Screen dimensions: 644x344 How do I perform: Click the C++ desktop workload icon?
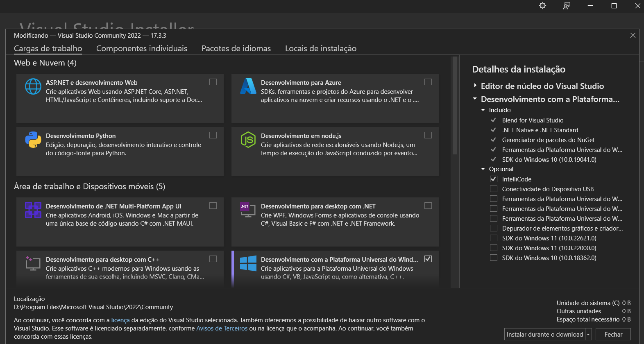(x=33, y=263)
